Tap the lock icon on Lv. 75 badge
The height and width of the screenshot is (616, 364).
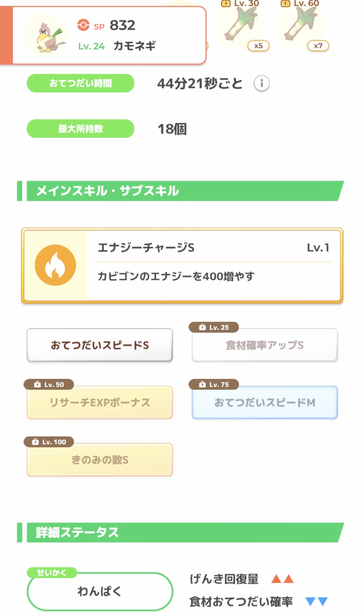click(x=202, y=384)
